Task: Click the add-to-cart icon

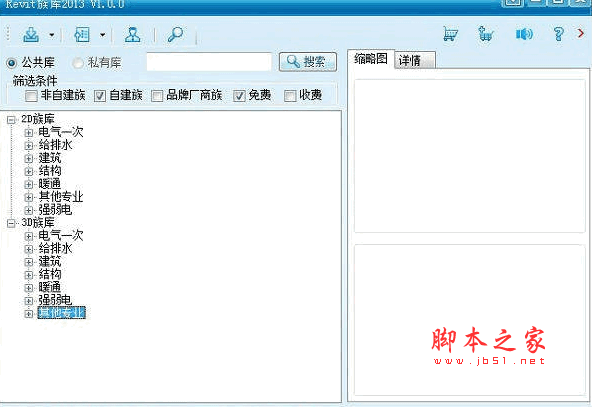Action: point(485,34)
